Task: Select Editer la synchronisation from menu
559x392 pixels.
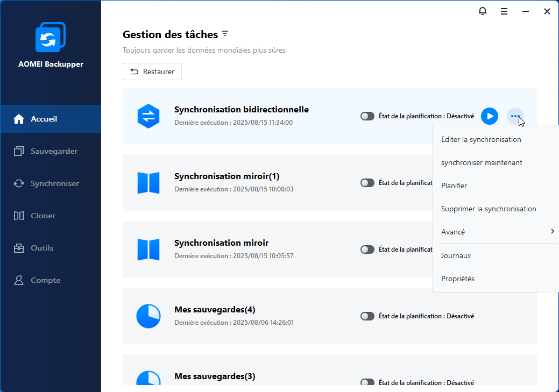Action: pos(481,139)
